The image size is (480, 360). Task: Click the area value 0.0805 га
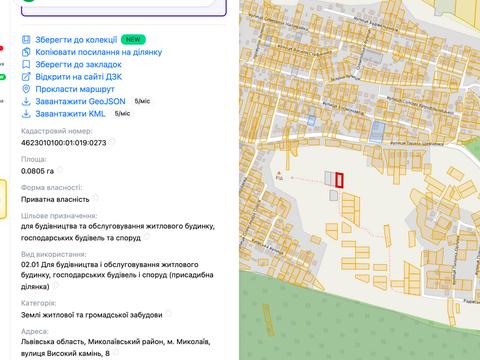37,171
